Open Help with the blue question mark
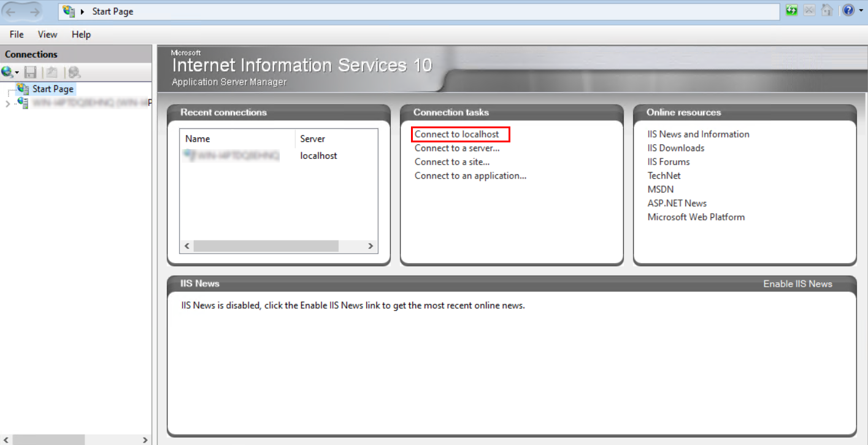This screenshot has height=445, width=868. [x=848, y=10]
